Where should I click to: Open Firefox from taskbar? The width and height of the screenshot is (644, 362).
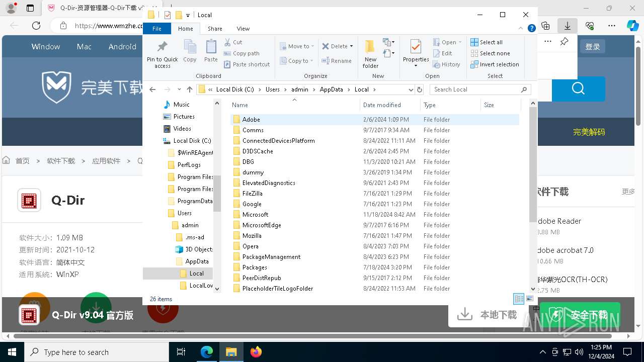(x=256, y=352)
